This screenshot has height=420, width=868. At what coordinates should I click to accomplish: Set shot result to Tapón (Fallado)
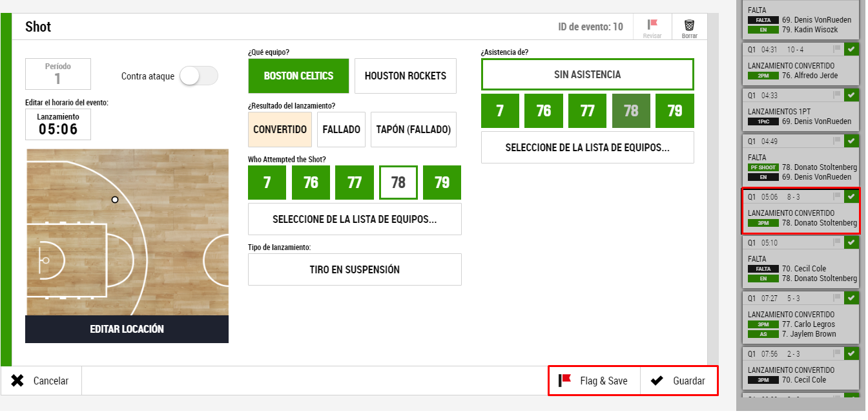pyautogui.click(x=413, y=129)
